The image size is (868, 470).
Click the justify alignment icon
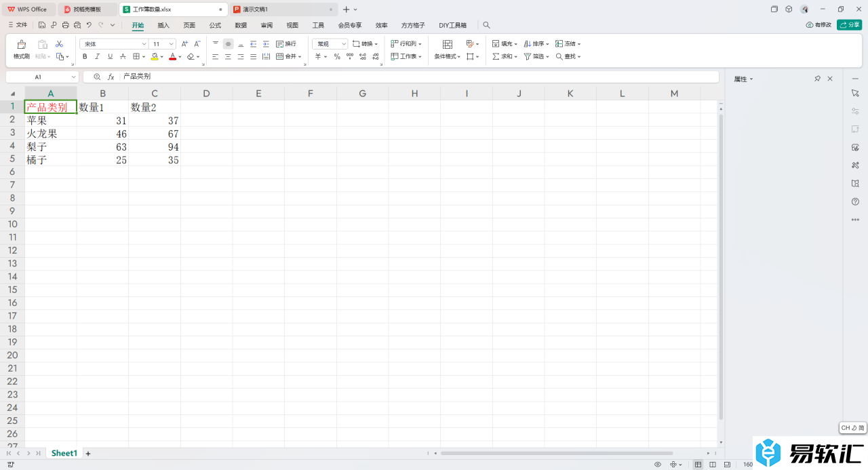pos(253,56)
